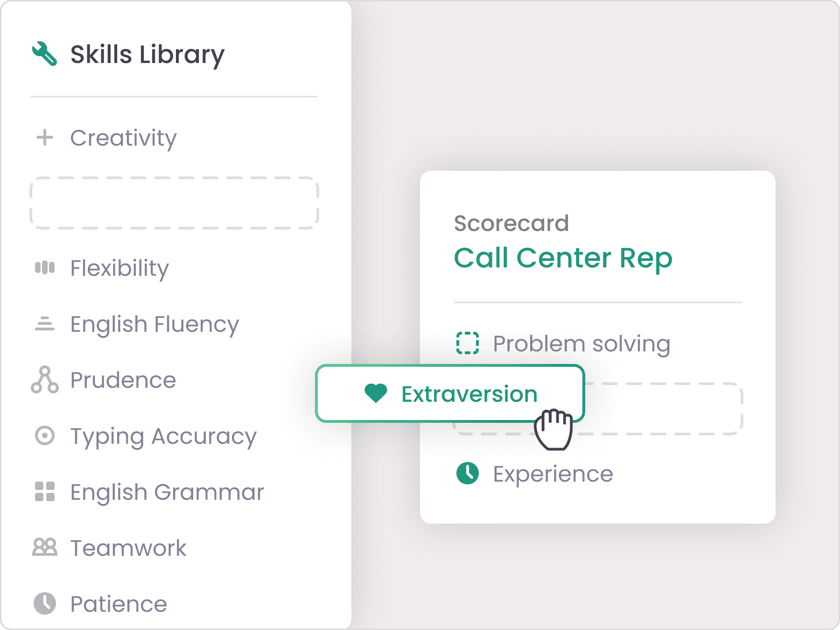This screenshot has height=630, width=840.
Task: Click the Flexibility bars icon
Action: coord(45,268)
